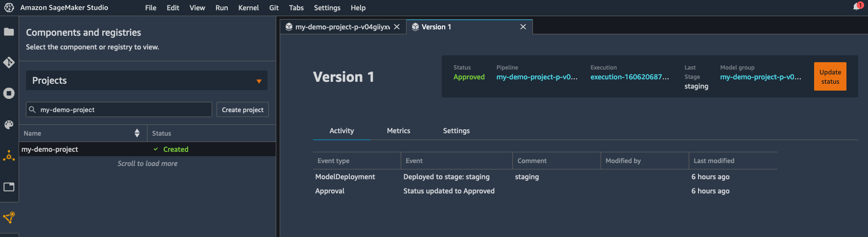Click the Approved status value
This screenshot has height=237, width=868.
(x=469, y=77)
